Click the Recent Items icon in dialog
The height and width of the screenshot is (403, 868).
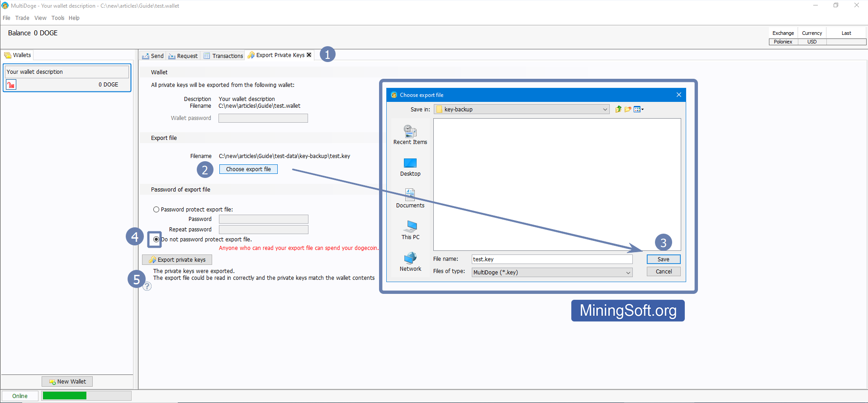[410, 134]
